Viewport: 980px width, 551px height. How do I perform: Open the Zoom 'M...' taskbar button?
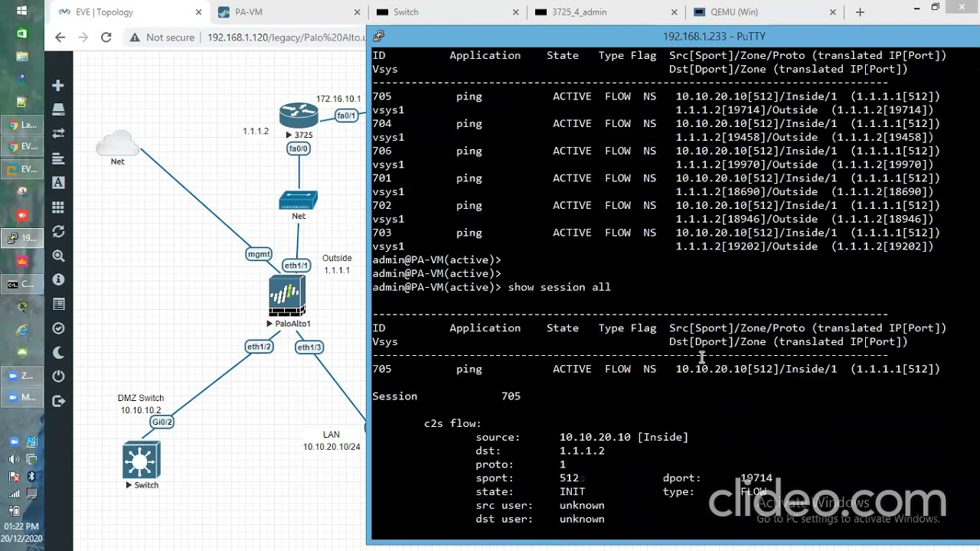coord(22,397)
